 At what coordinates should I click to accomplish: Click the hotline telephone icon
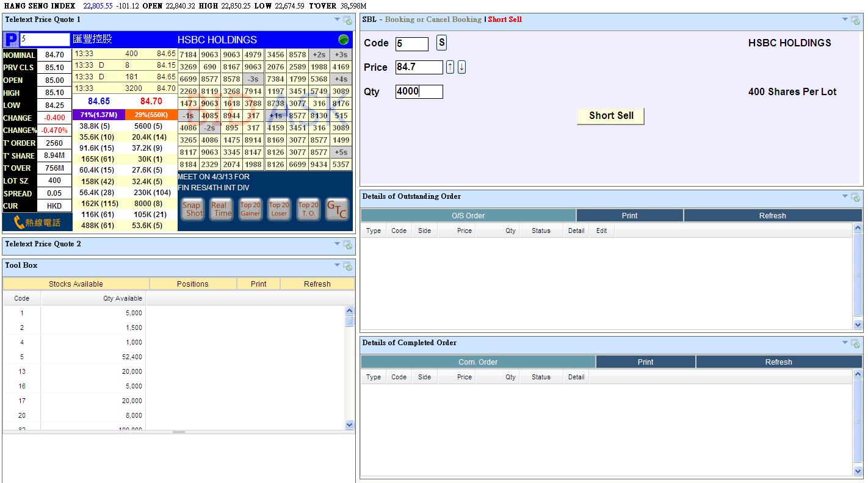click(37, 223)
